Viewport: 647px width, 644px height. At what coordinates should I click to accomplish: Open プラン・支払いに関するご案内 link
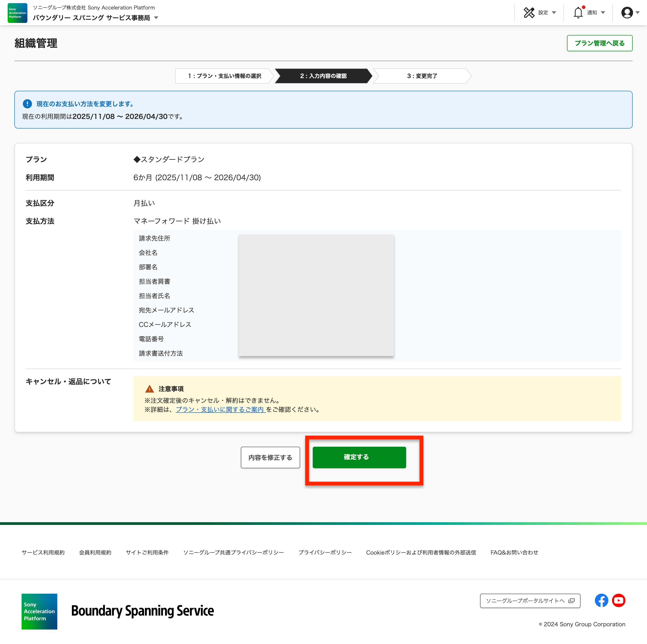[x=220, y=409]
